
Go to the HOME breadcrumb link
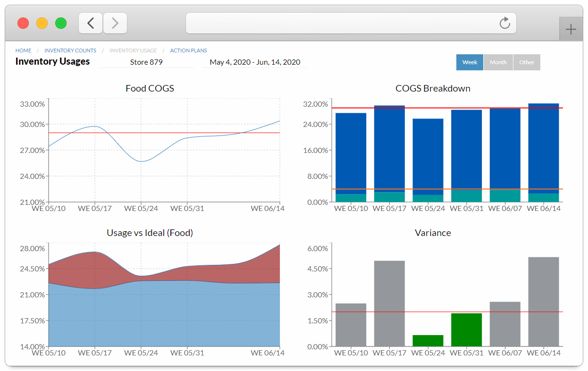pos(23,51)
